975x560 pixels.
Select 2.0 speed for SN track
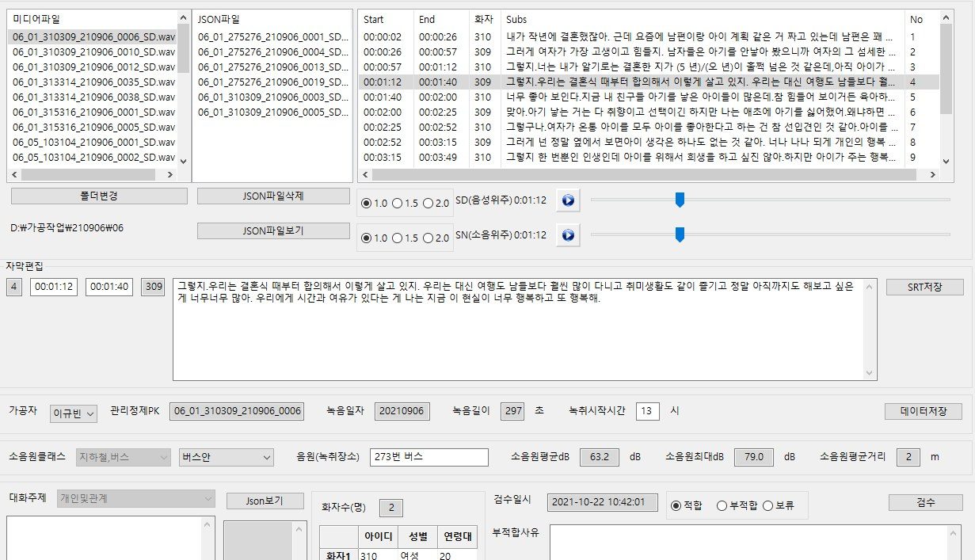click(436, 238)
